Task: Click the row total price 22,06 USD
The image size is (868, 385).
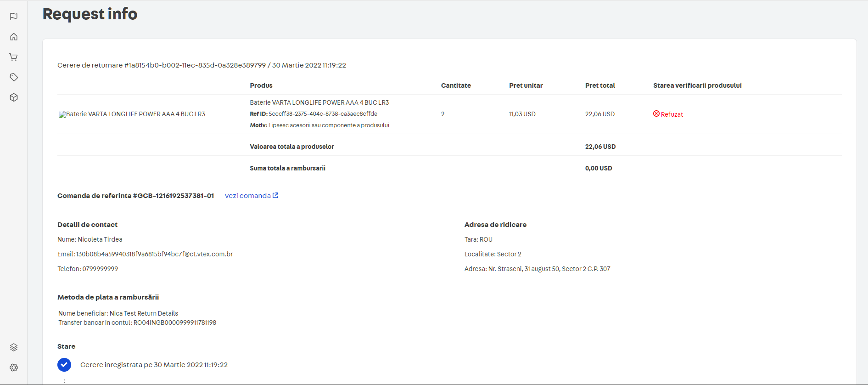Action: [600, 114]
